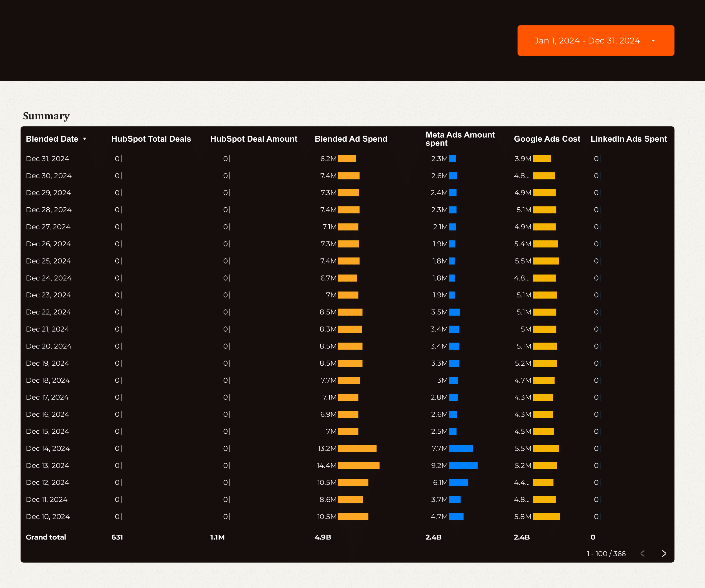Click truncated Google Ads value for Dec 30

[521, 175]
